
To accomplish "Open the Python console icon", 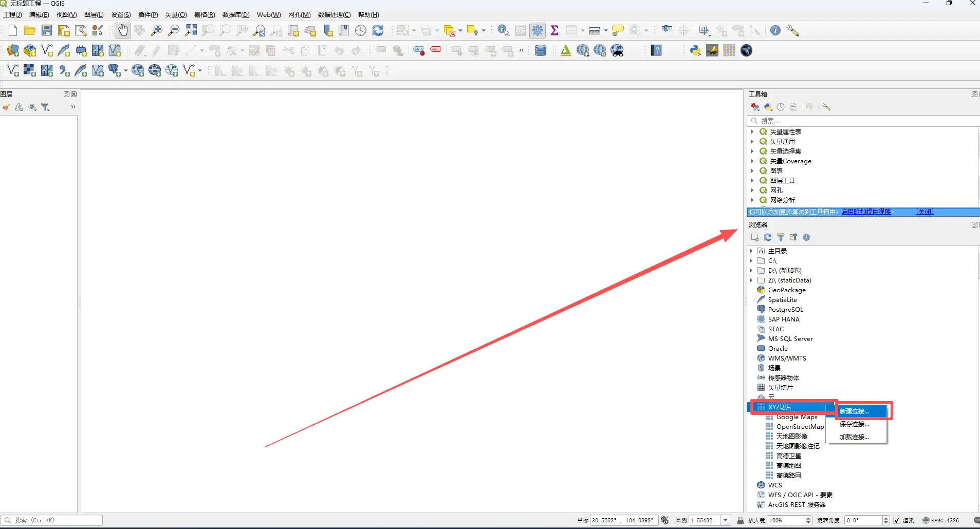I will click(695, 50).
